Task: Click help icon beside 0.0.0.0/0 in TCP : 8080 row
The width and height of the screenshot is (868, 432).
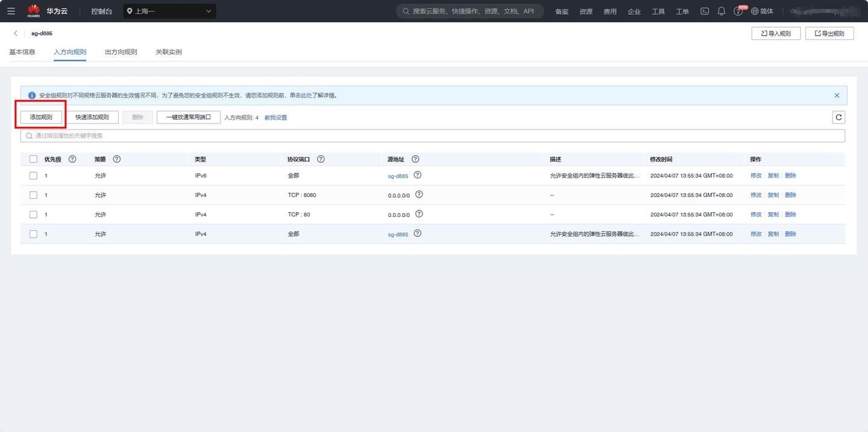Action: [x=419, y=195]
